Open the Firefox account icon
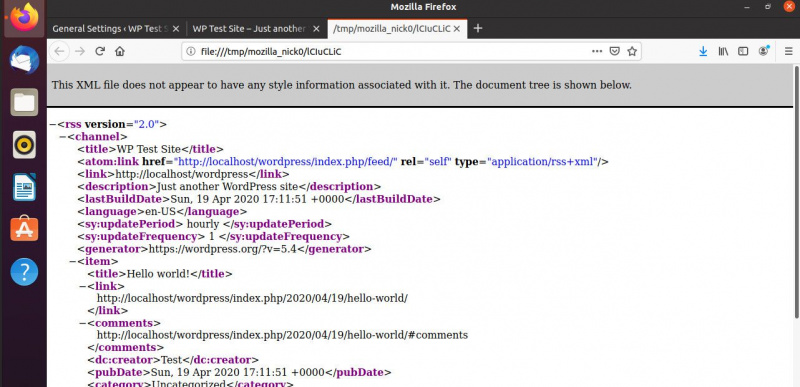800x387 pixels. tap(764, 51)
